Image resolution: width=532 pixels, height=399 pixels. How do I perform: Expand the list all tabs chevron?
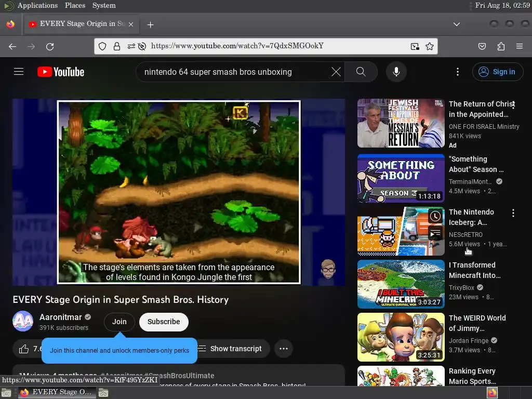tap(457, 24)
